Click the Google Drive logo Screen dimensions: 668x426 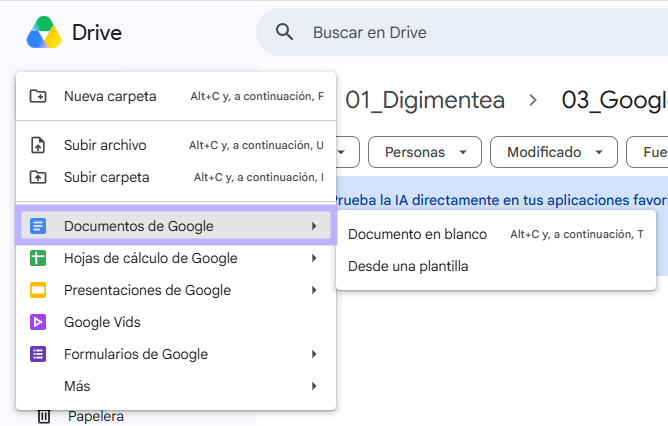coord(44,32)
